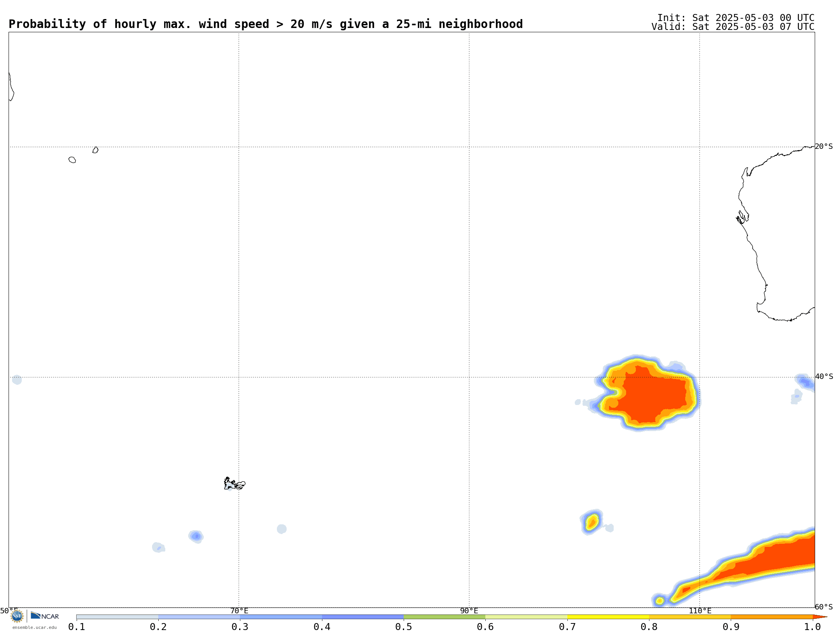This screenshot has width=840, height=632.
Task: Click the 20°S latitude label
Action: click(x=824, y=147)
